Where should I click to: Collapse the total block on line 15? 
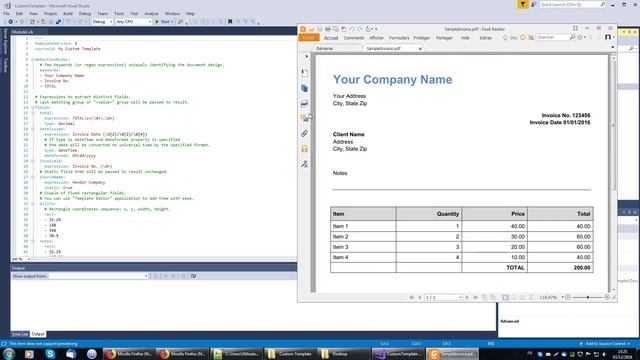click(33, 113)
